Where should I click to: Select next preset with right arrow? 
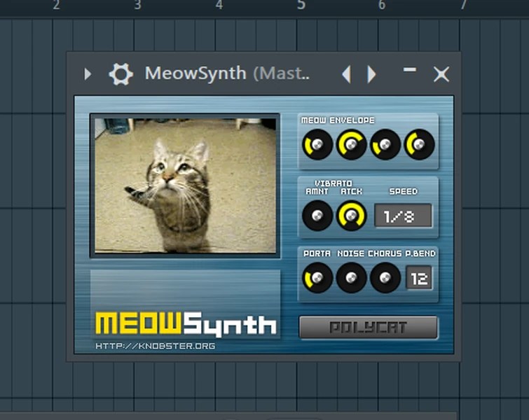(x=371, y=74)
